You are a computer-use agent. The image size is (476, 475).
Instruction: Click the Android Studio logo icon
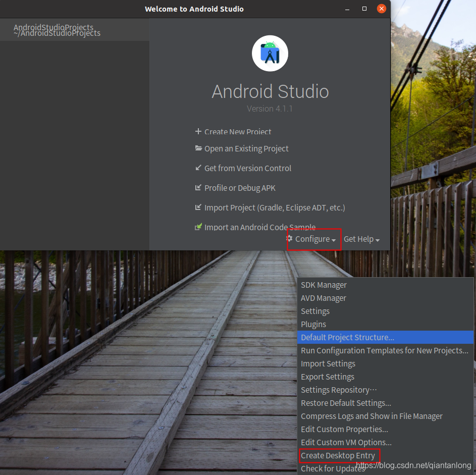[270, 53]
